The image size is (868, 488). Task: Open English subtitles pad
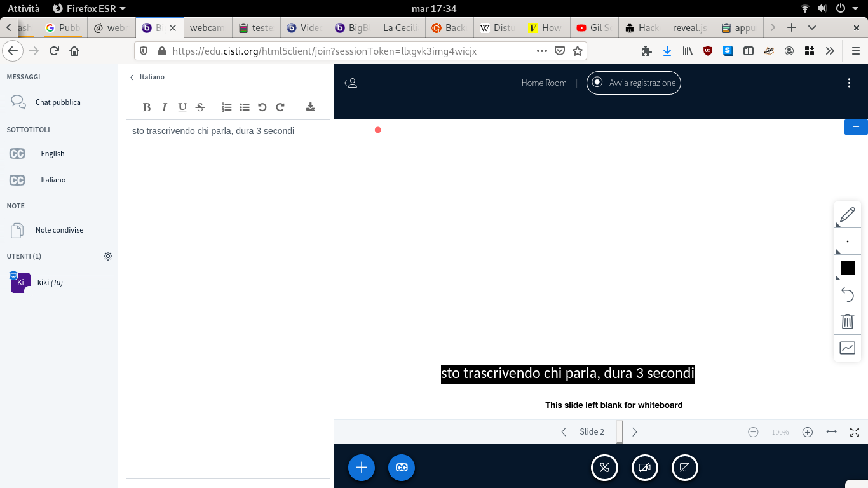58,154
